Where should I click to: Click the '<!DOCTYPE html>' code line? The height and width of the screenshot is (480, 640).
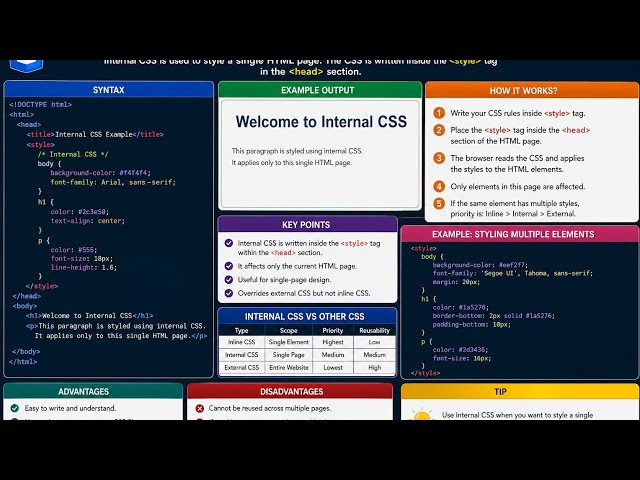coord(40,104)
